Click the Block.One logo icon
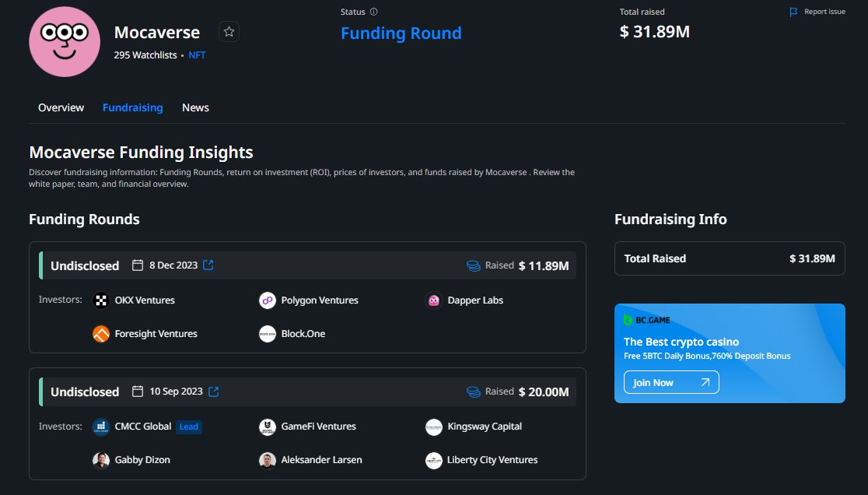Image resolution: width=868 pixels, height=495 pixels. [x=268, y=334]
